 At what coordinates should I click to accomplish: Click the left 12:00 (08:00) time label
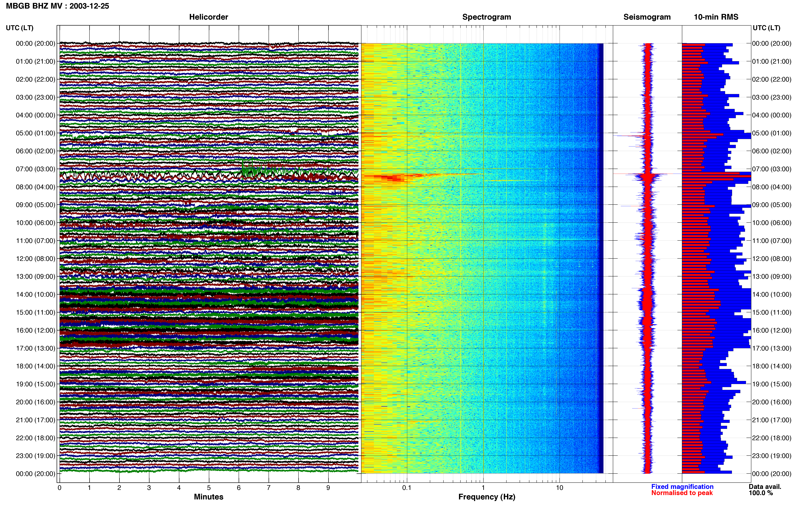coord(36,259)
